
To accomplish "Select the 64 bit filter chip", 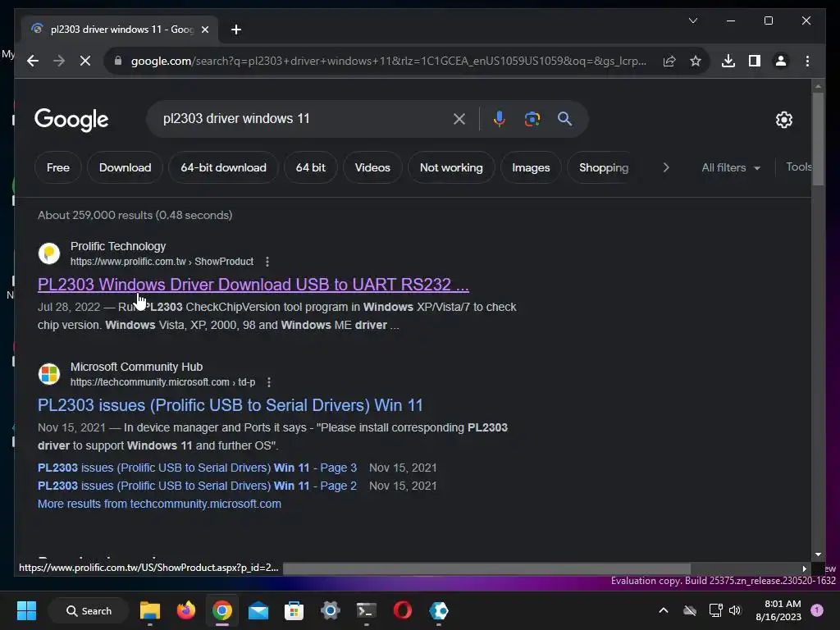I will point(311,167).
